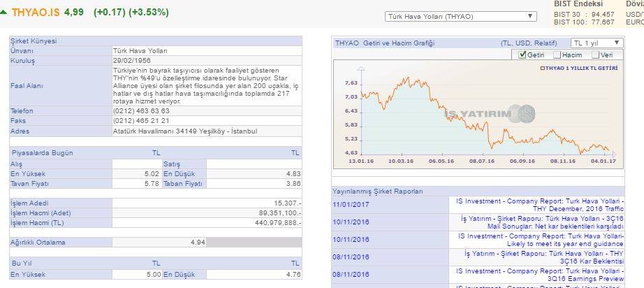The width and height of the screenshot is (644, 288).
Task: Click the İşlem Hacmi (TL) value 440,979,888
Action: point(278,223)
